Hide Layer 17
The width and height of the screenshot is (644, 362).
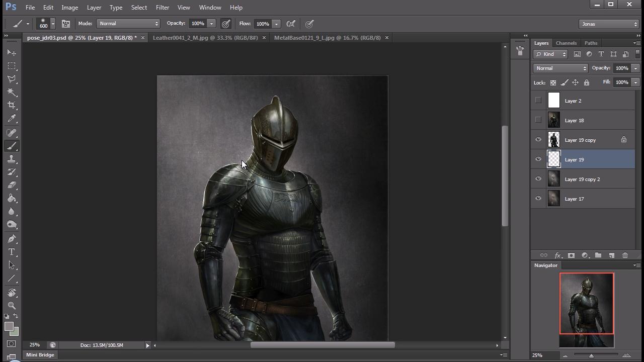(538, 199)
